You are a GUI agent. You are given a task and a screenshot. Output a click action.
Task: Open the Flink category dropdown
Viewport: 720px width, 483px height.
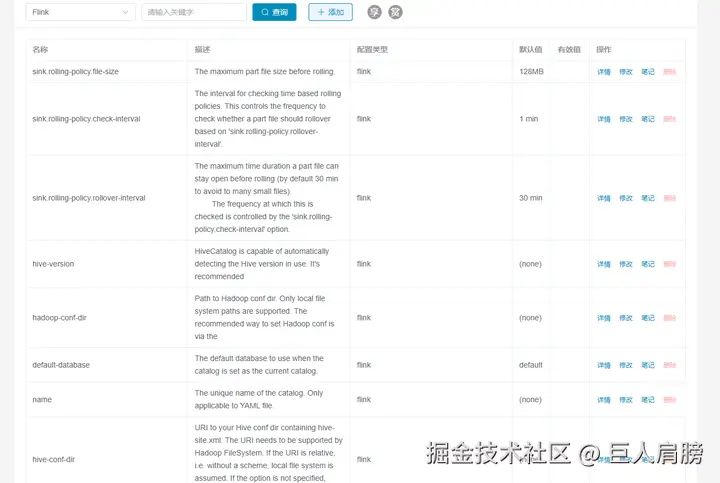pos(80,12)
